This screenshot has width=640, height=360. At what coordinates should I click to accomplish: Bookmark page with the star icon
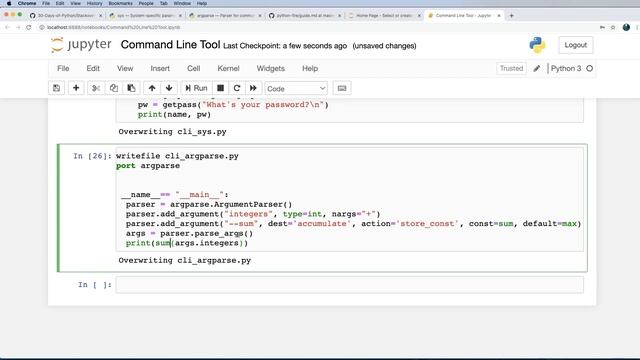(x=613, y=27)
